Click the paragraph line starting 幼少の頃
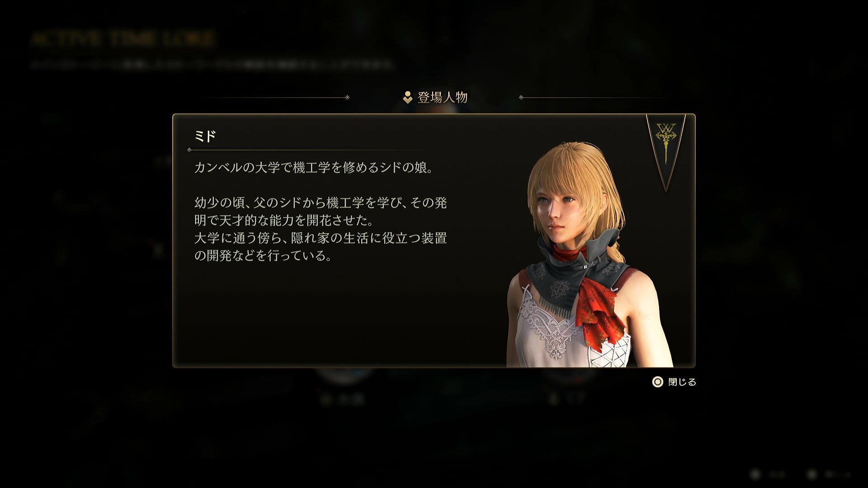The image size is (868, 488). tap(321, 202)
